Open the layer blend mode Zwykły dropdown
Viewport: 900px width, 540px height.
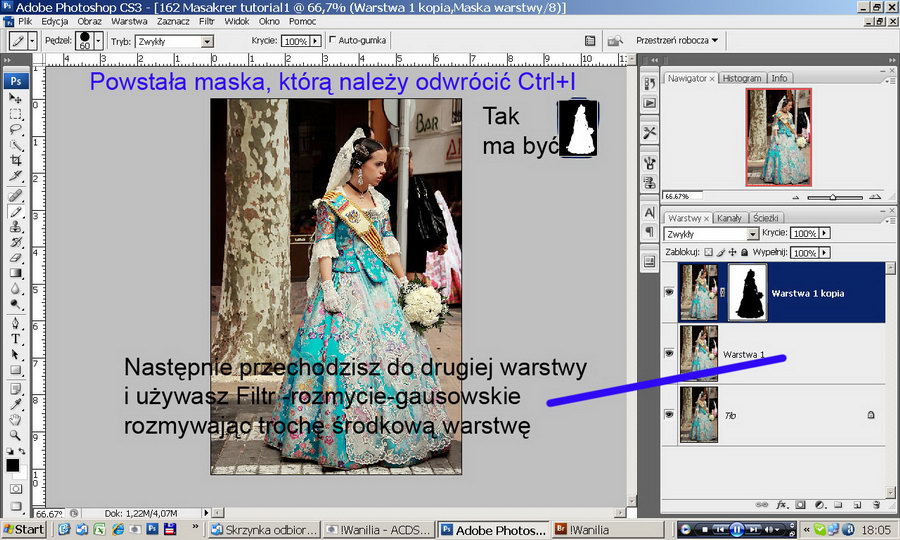(x=710, y=233)
